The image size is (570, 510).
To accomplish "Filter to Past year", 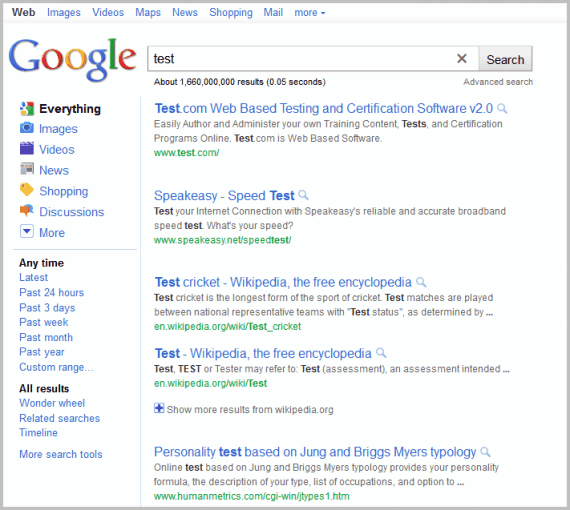I will [42, 352].
